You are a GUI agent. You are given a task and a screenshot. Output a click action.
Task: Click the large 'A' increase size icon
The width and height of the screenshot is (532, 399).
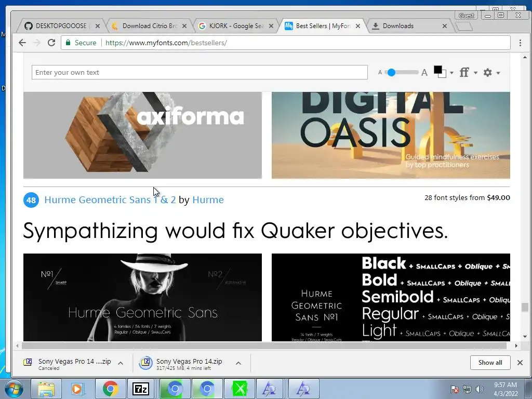424,73
